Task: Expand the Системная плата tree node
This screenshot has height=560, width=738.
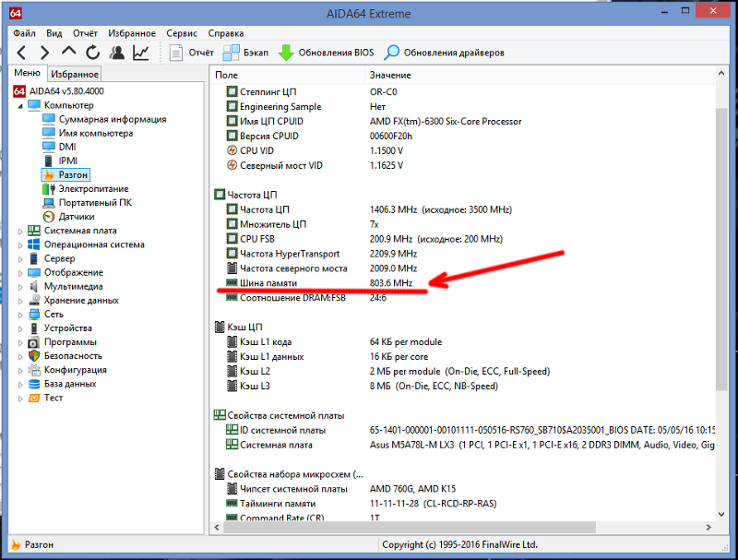Action: [20, 231]
